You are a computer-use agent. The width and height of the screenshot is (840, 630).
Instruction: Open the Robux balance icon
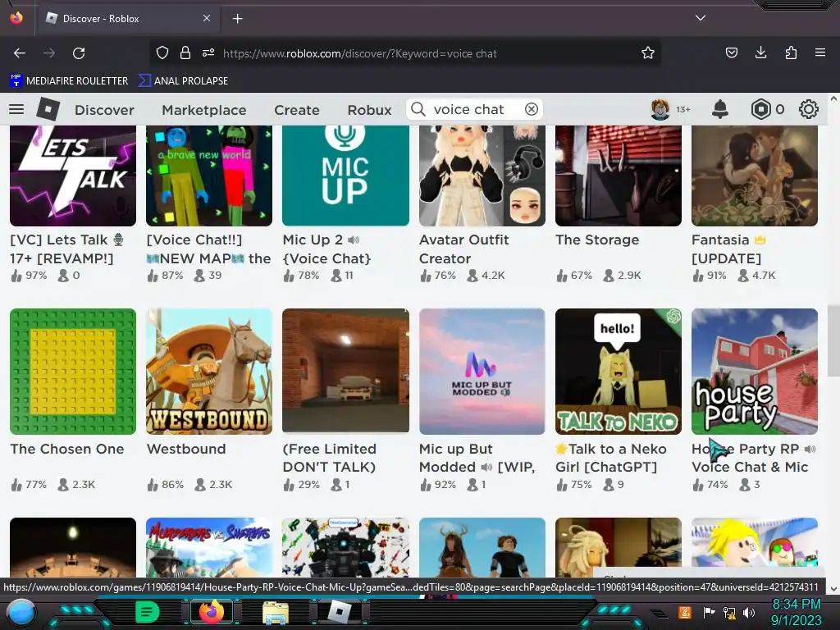[x=760, y=109]
